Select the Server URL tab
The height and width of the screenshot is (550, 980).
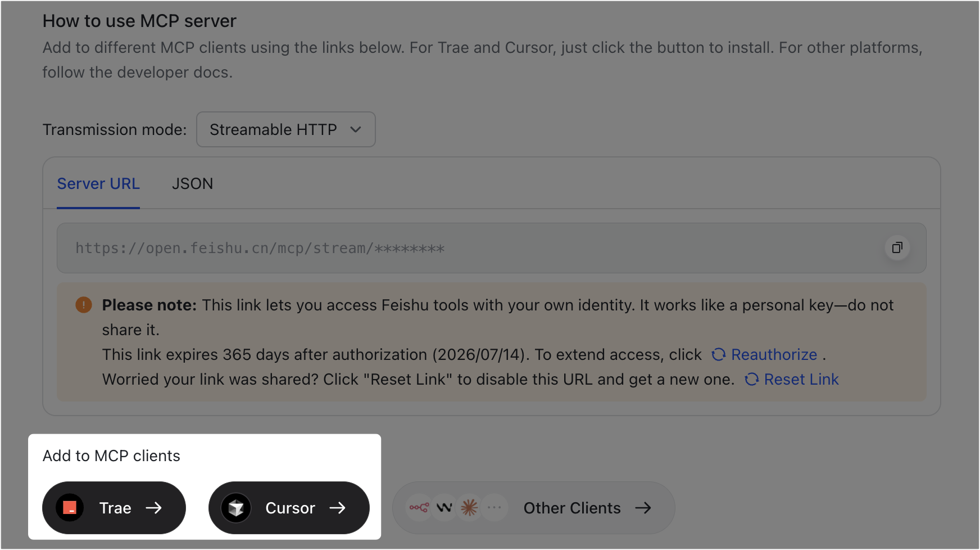coord(98,184)
